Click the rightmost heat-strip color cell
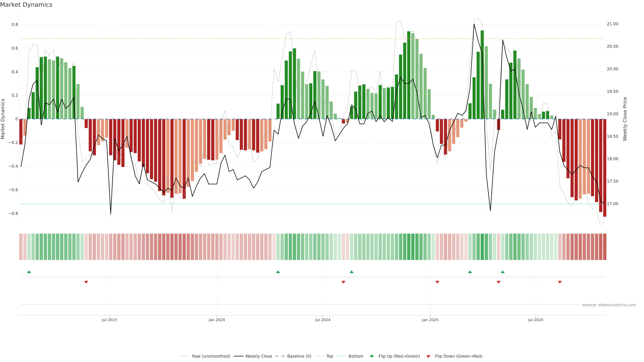 coord(604,247)
